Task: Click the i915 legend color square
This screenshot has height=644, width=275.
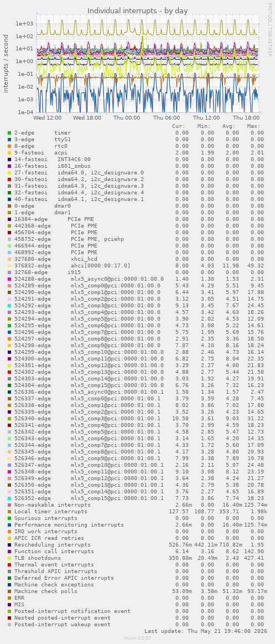Action: [x=9, y=272]
